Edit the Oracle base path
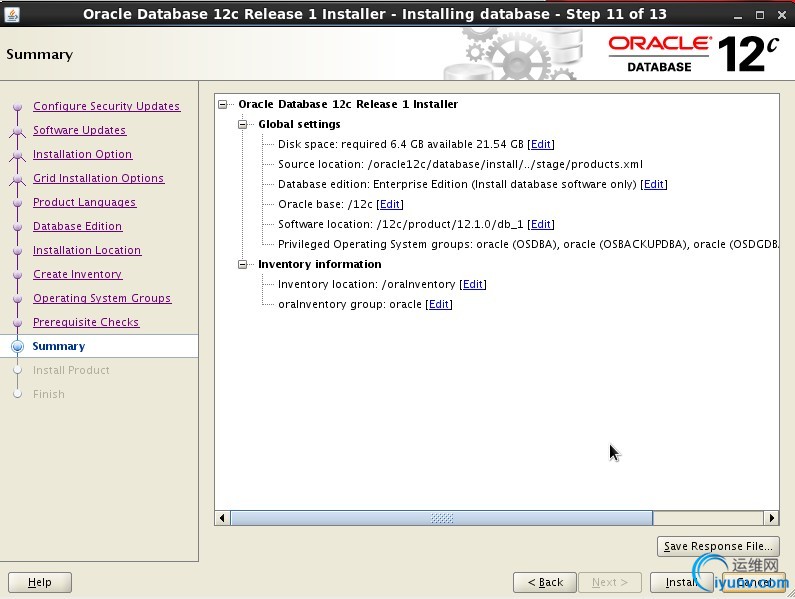The image size is (795, 599). 390,204
